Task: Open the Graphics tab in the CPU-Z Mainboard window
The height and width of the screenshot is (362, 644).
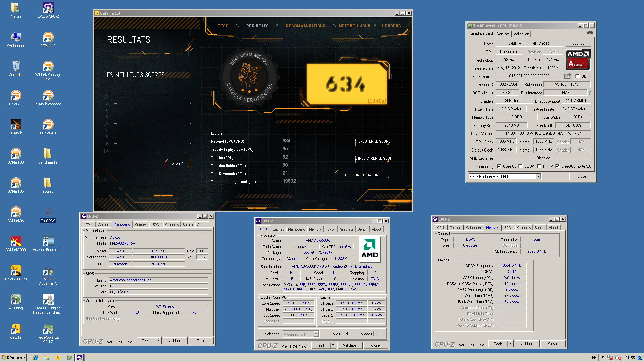Action: [x=172, y=225]
